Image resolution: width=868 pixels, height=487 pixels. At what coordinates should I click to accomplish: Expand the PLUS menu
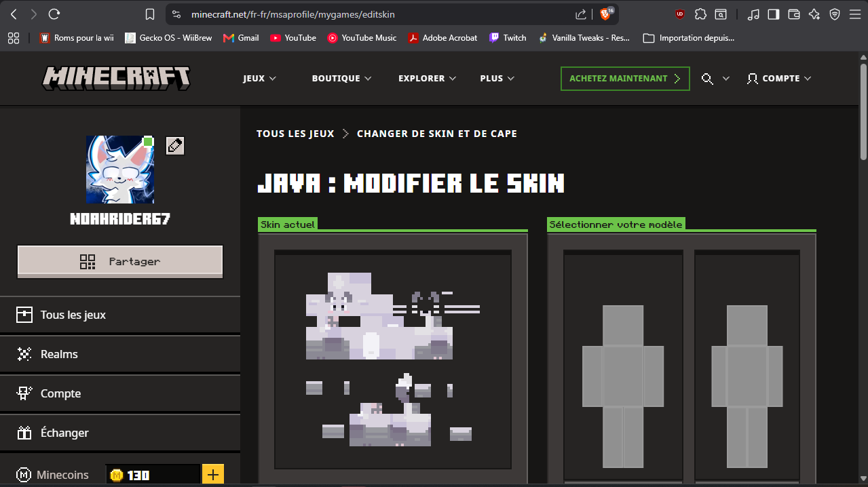(497, 79)
